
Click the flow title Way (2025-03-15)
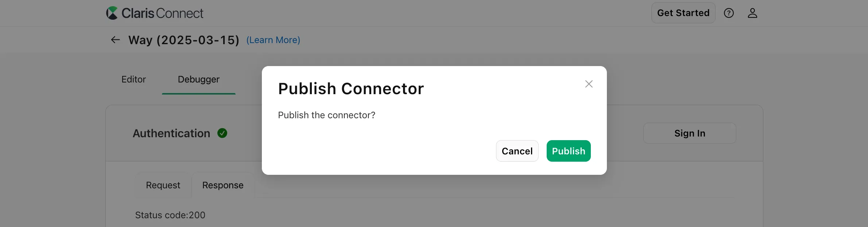coord(183,40)
